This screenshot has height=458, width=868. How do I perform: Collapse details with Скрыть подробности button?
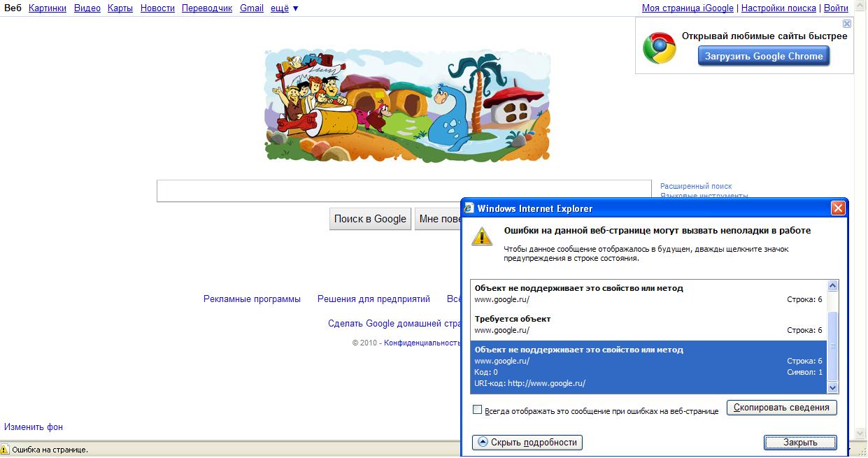[527, 443]
